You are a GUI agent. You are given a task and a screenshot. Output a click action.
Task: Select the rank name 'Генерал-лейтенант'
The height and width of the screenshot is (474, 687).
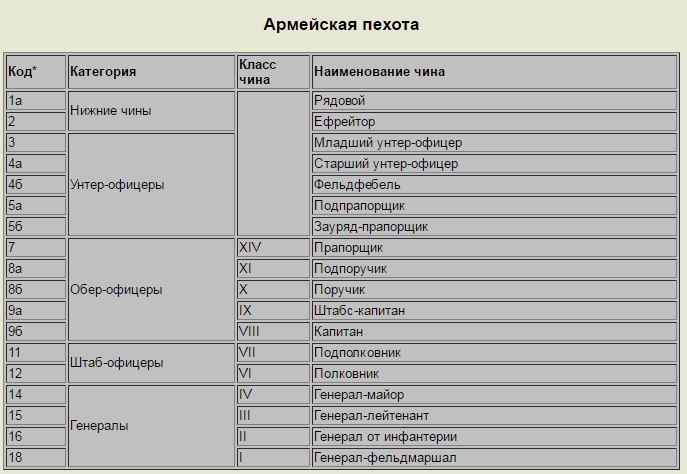coord(494,416)
